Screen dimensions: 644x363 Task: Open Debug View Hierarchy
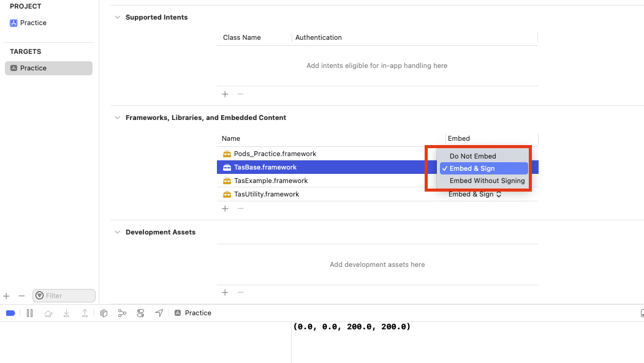click(104, 313)
